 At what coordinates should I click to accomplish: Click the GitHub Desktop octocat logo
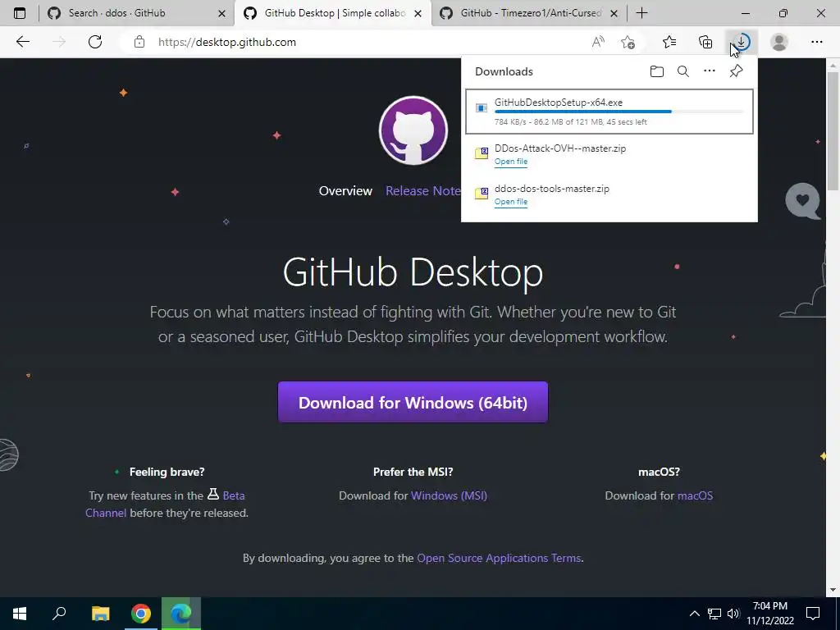(x=413, y=130)
